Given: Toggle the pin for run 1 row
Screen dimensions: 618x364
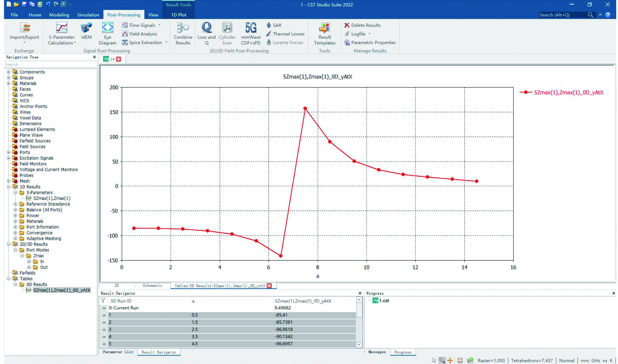Looking at the screenshot, I should coord(104,315).
